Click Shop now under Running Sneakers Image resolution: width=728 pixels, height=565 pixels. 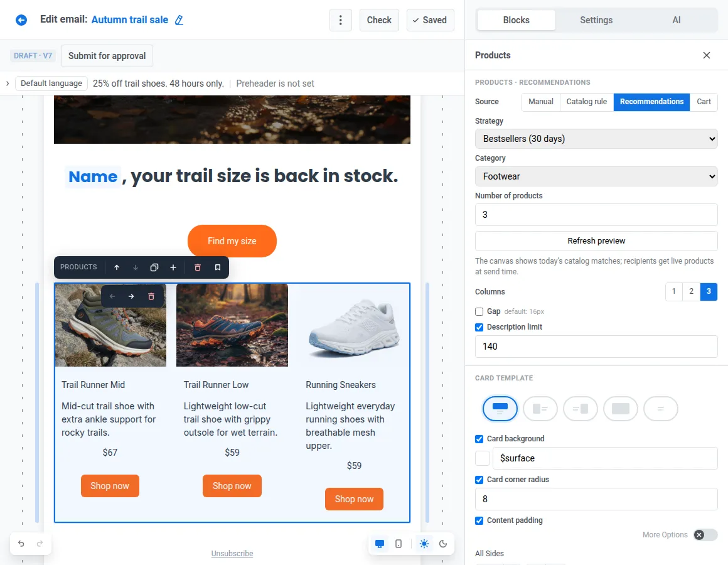tap(354, 499)
